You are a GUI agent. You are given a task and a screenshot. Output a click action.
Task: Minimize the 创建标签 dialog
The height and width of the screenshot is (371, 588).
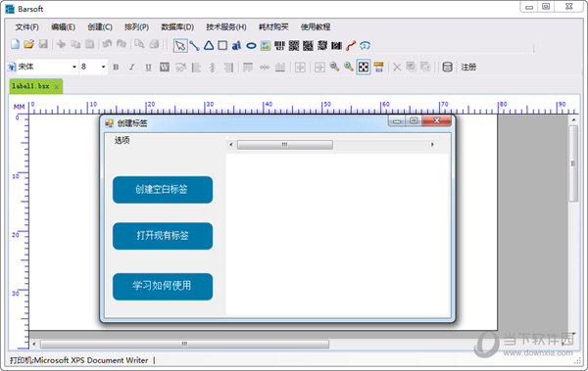point(397,120)
